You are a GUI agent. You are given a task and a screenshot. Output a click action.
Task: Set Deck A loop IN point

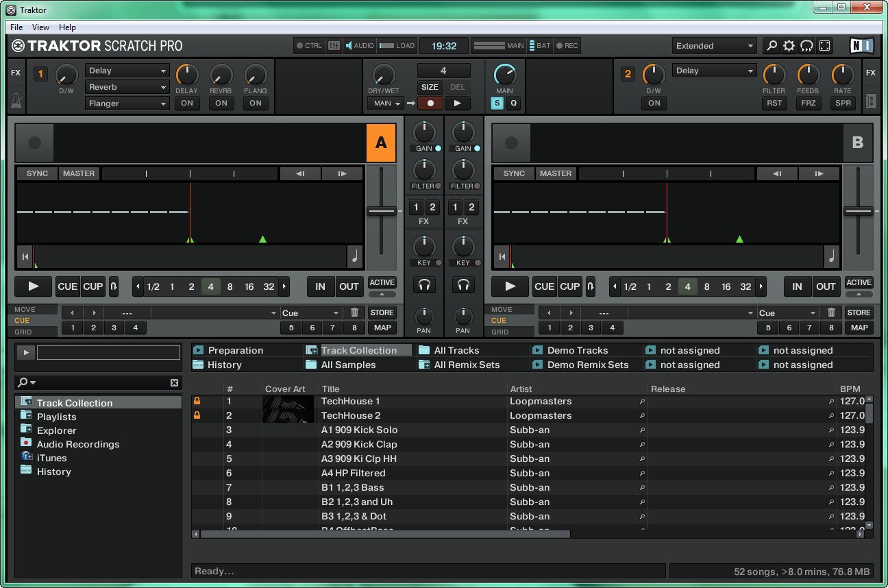coord(320,286)
